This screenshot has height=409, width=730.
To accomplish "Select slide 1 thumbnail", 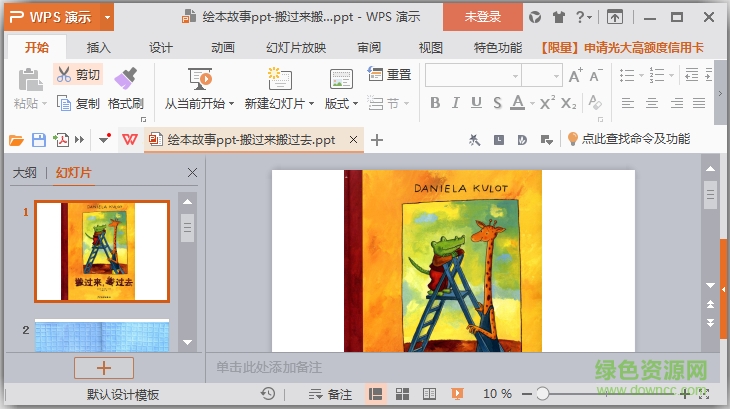I will [102, 251].
